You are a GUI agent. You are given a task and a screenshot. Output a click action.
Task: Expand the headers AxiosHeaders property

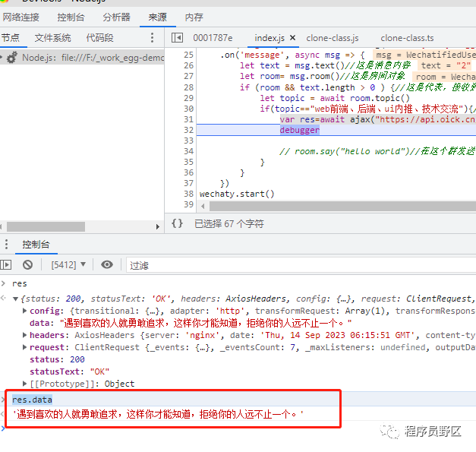(24, 335)
